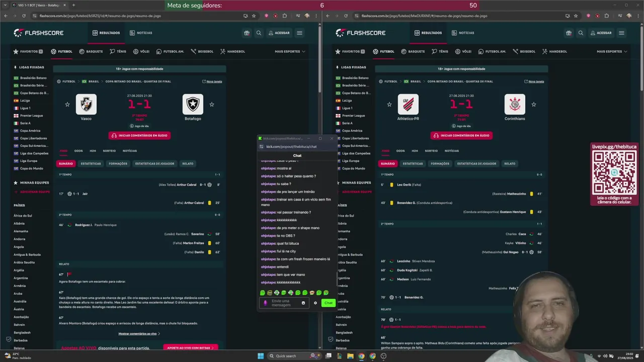The image size is (644, 362).
Task: Open search in left Flashscore window
Action: tap(259, 33)
